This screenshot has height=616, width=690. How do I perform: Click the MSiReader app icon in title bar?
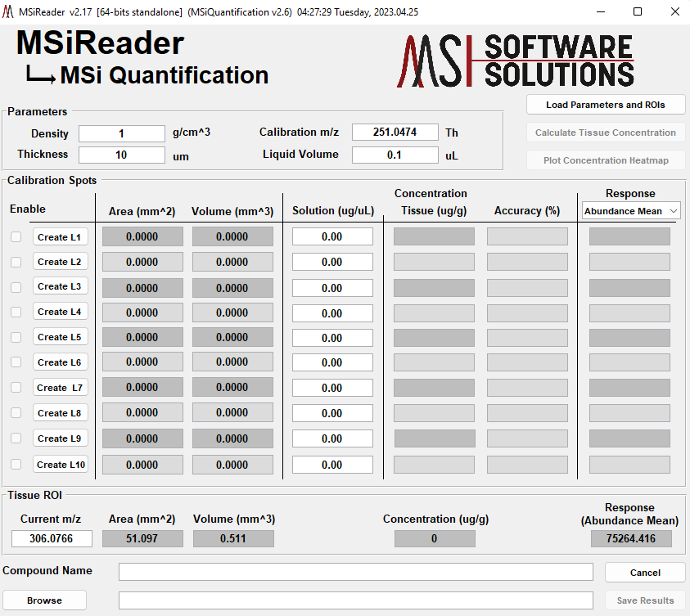(x=8, y=12)
